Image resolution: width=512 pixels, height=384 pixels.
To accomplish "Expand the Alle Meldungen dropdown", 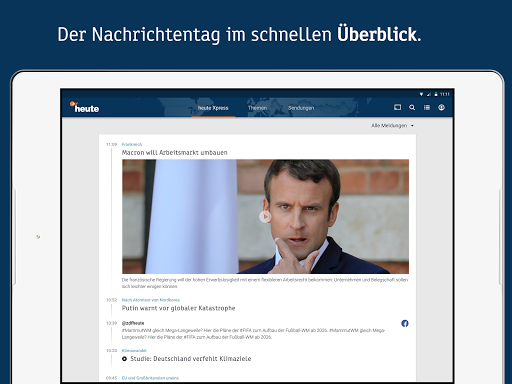I will click(392, 126).
